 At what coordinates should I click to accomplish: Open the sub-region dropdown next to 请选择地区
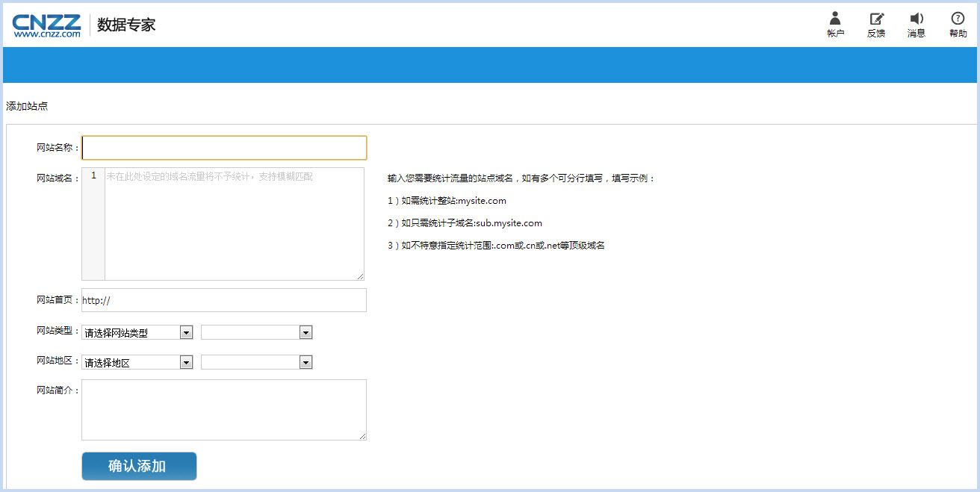(256, 362)
